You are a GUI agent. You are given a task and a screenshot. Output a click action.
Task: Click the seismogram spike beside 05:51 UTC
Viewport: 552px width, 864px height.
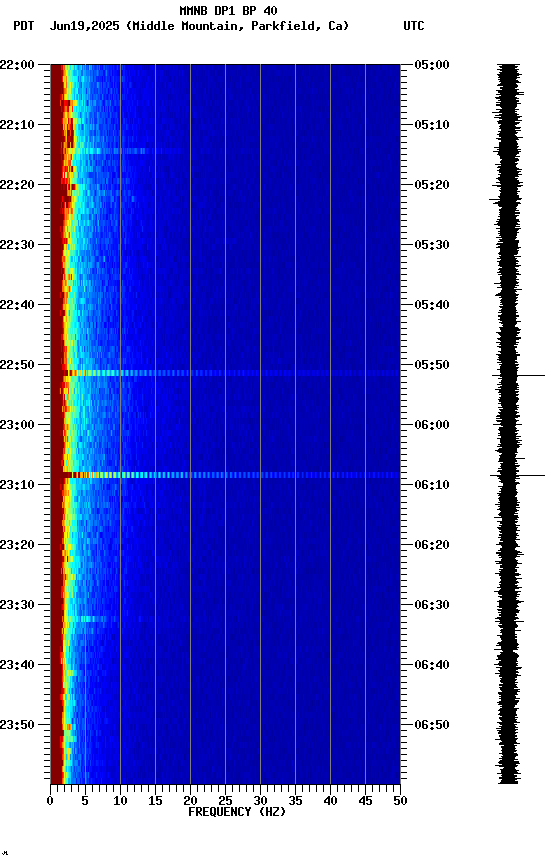[518, 375]
